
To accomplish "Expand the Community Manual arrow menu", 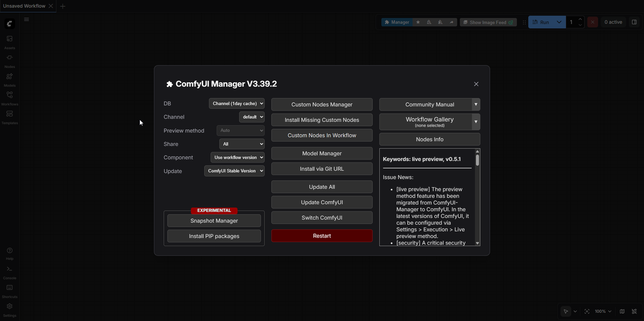I will (475, 104).
